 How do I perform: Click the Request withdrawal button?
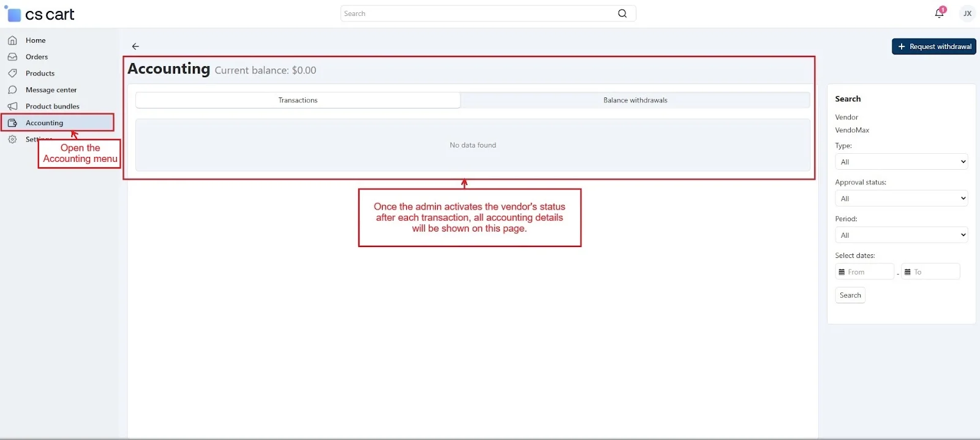tap(933, 47)
